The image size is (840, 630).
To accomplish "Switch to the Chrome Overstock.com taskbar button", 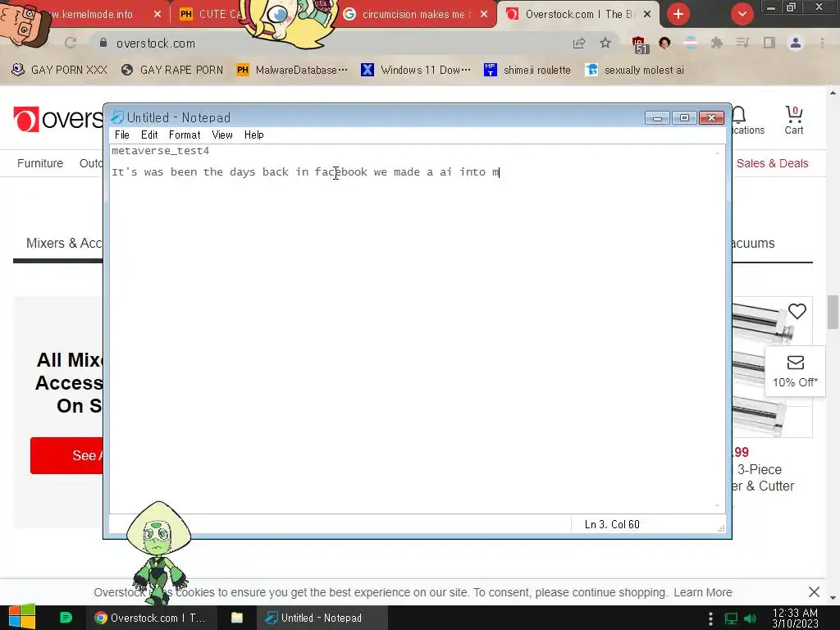I will tap(151, 618).
